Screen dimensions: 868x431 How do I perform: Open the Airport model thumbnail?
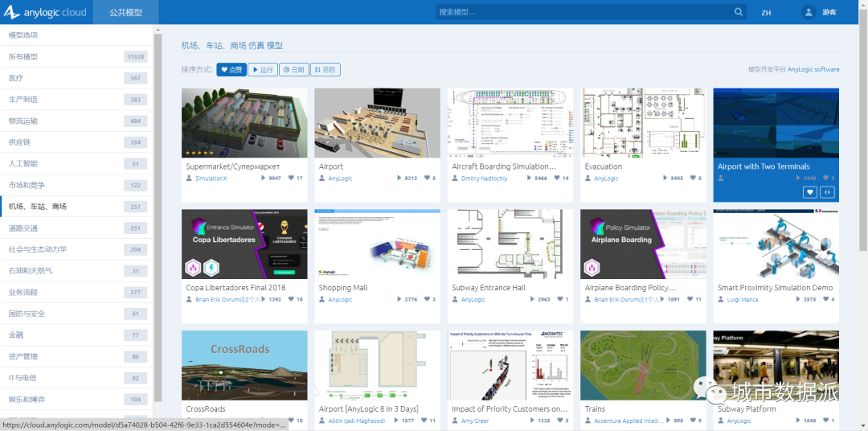(377, 123)
